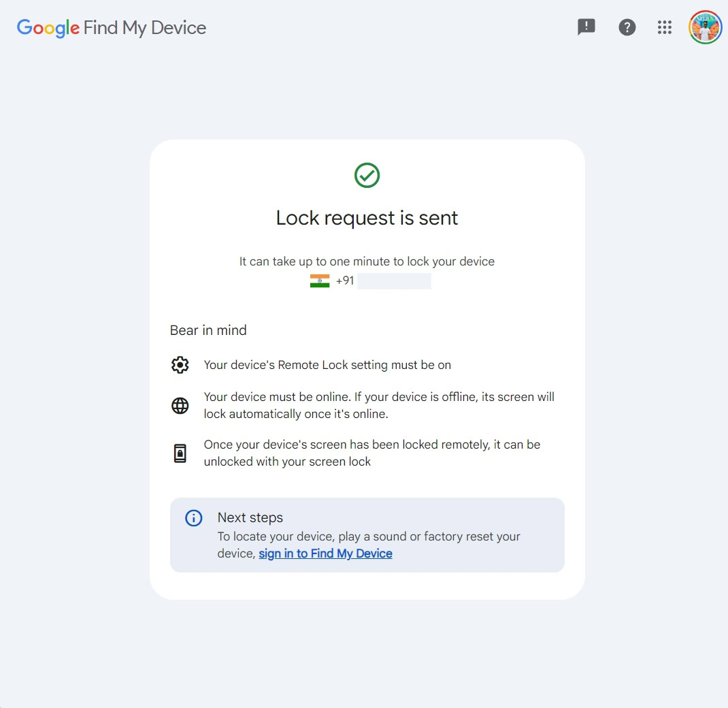Click the hidden phone number field
The width and height of the screenshot is (728, 708).
pyautogui.click(x=394, y=281)
